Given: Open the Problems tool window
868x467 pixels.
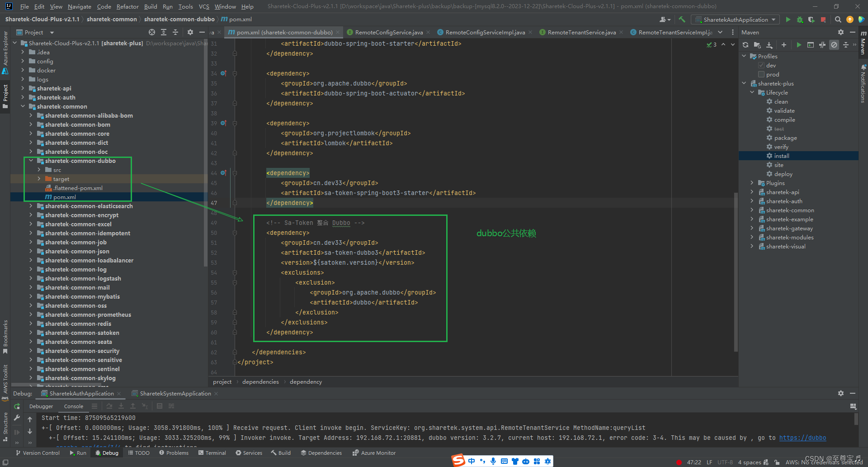Looking at the screenshot, I should [x=174, y=453].
